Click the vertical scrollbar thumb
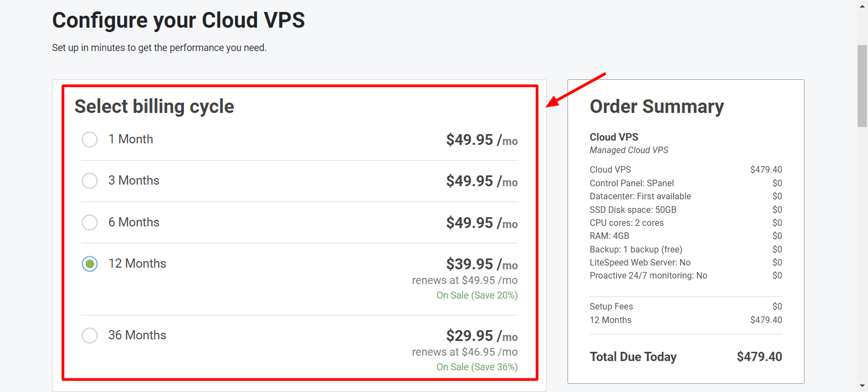This screenshot has width=868, height=392. tap(863, 86)
